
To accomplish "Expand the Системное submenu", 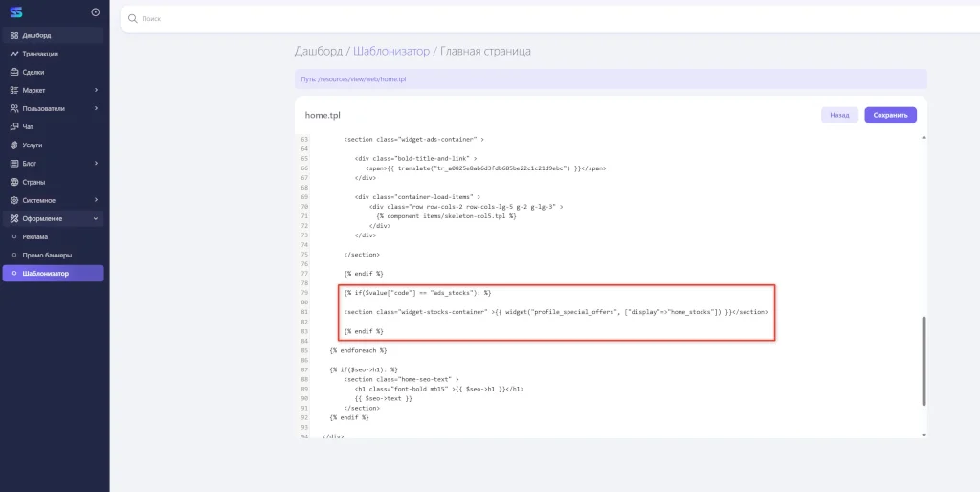I will [x=96, y=200].
